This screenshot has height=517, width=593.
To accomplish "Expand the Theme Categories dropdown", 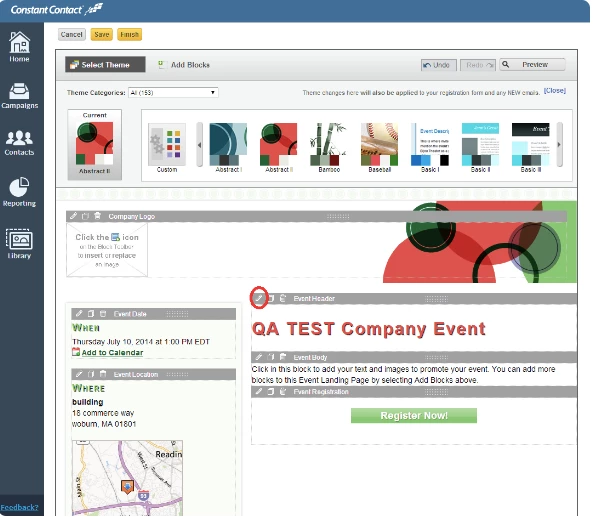I will point(173,93).
